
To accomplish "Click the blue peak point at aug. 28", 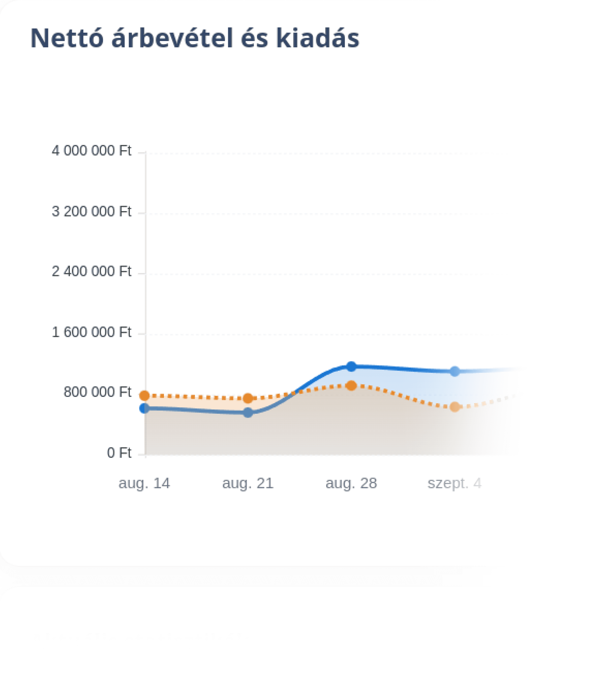I will point(351,367).
